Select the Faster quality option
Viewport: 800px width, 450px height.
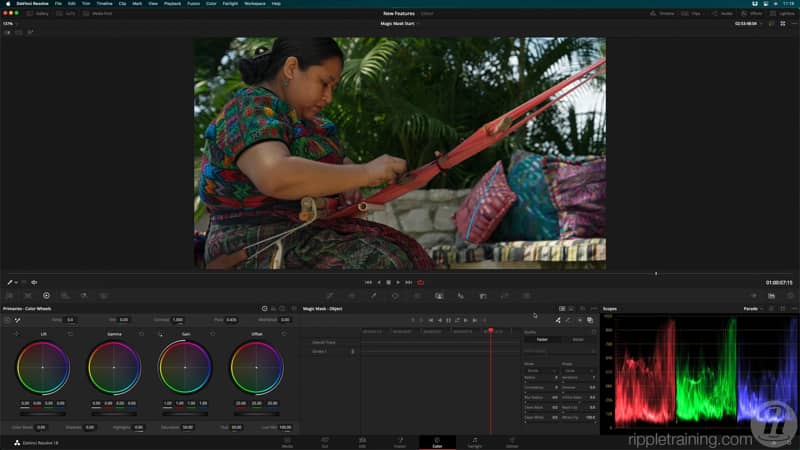tap(541, 339)
